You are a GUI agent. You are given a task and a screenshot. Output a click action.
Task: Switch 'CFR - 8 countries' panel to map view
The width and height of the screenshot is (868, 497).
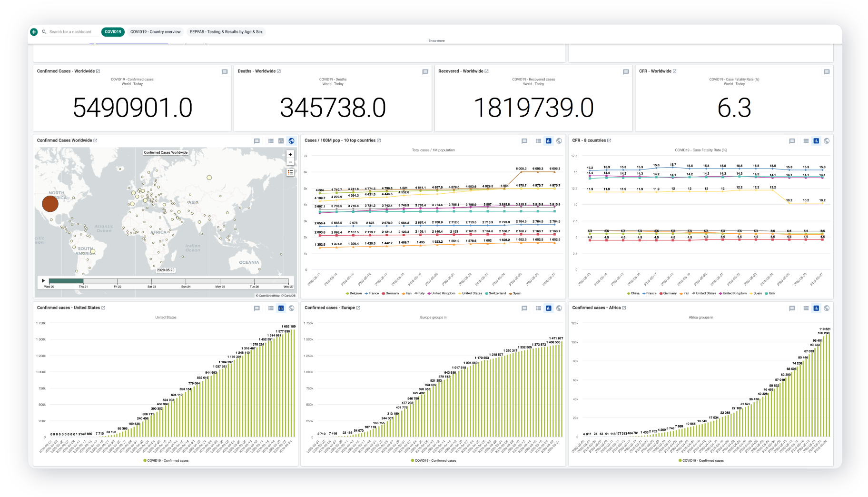(827, 141)
